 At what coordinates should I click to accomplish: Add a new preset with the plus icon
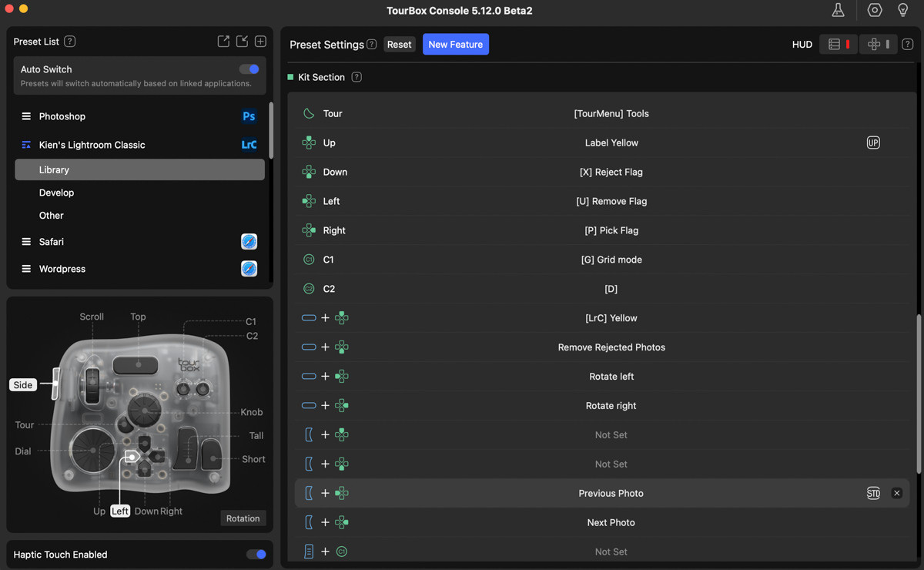pos(260,42)
